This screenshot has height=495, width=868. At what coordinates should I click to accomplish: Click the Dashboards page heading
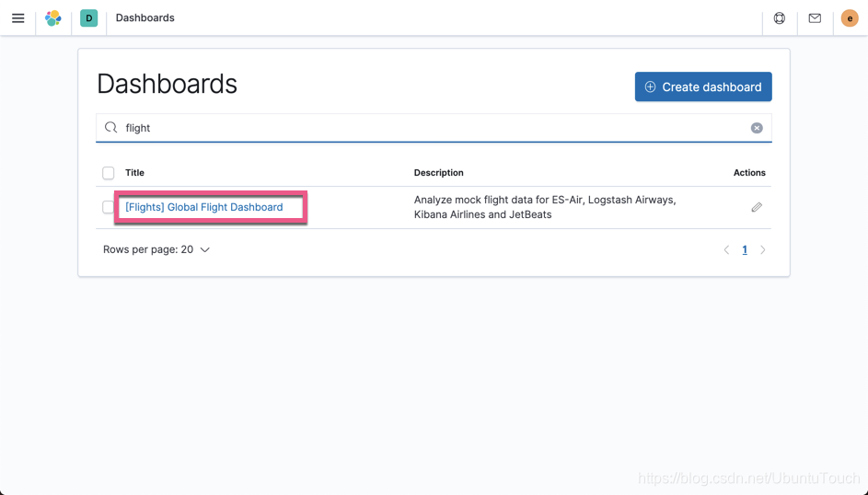point(168,84)
